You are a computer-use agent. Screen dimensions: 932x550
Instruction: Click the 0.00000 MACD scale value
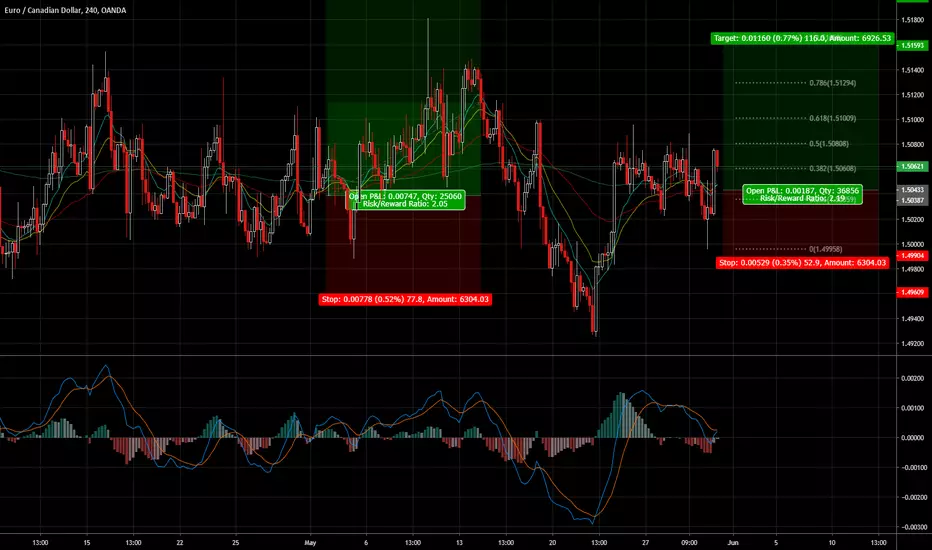pyautogui.click(x=912, y=438)
